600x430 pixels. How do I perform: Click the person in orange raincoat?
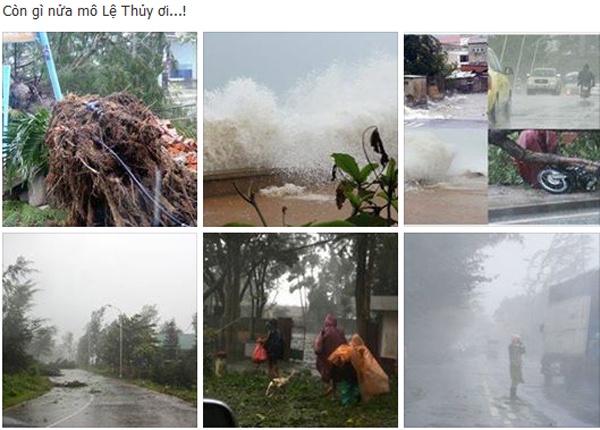pyautogui.click(x=359, y=369)
